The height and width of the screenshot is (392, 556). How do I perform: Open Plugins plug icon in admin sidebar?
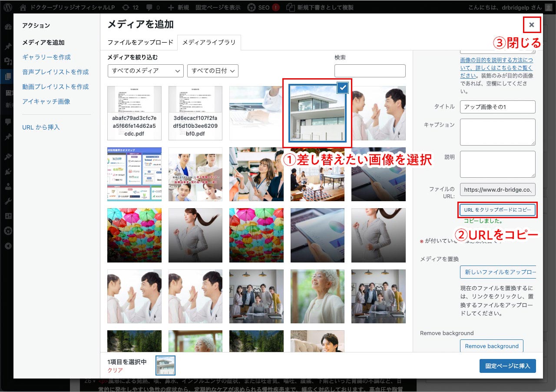[x=8, y=172]
